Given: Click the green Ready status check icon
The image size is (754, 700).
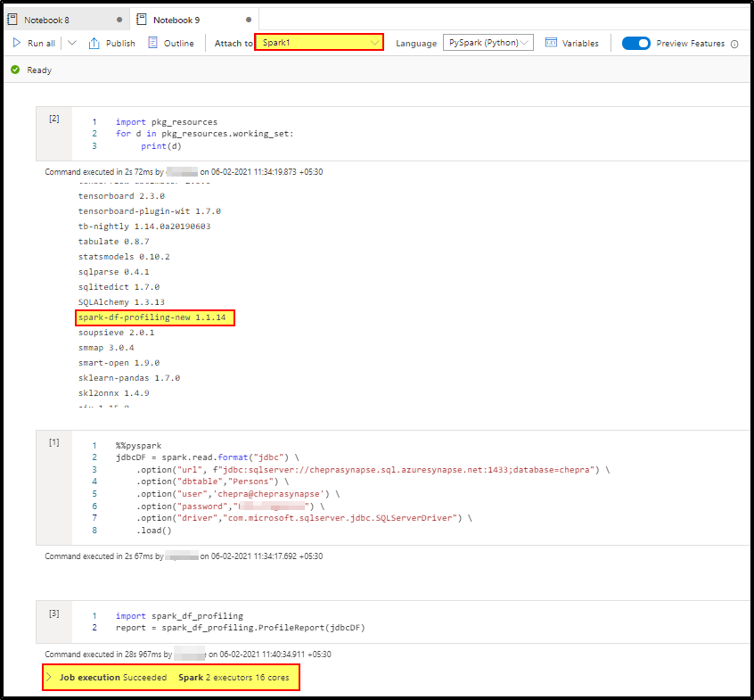Looking at the screenshot, I should tap(15, 70).
